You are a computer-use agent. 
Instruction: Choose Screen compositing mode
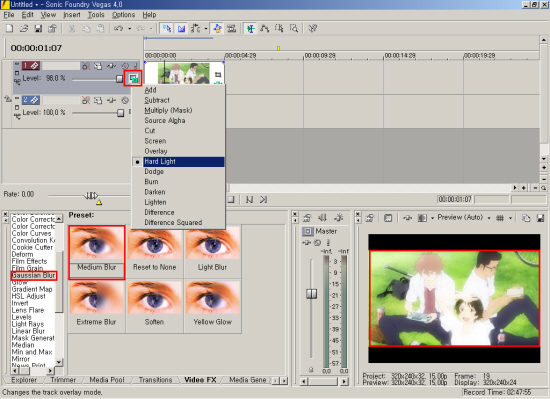(x=155, y=141)
